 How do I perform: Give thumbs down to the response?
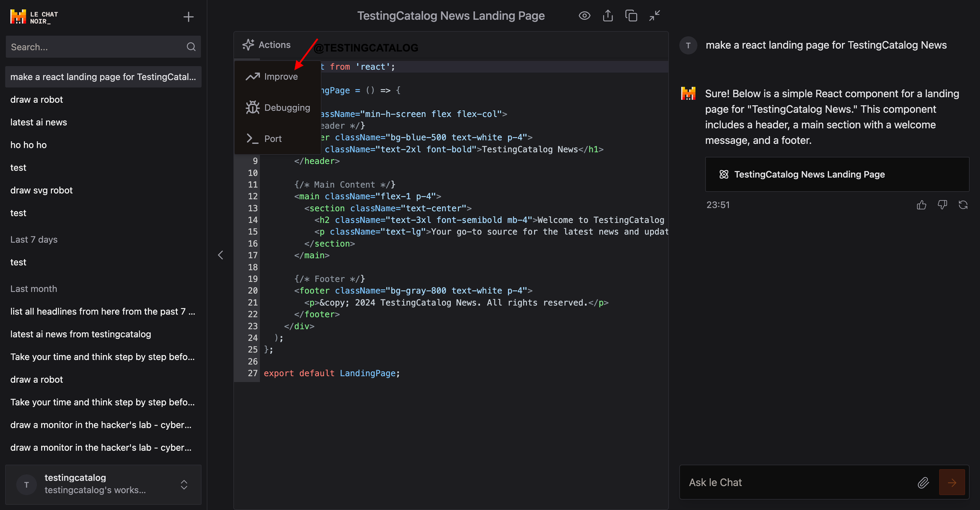tap(942, 205)
